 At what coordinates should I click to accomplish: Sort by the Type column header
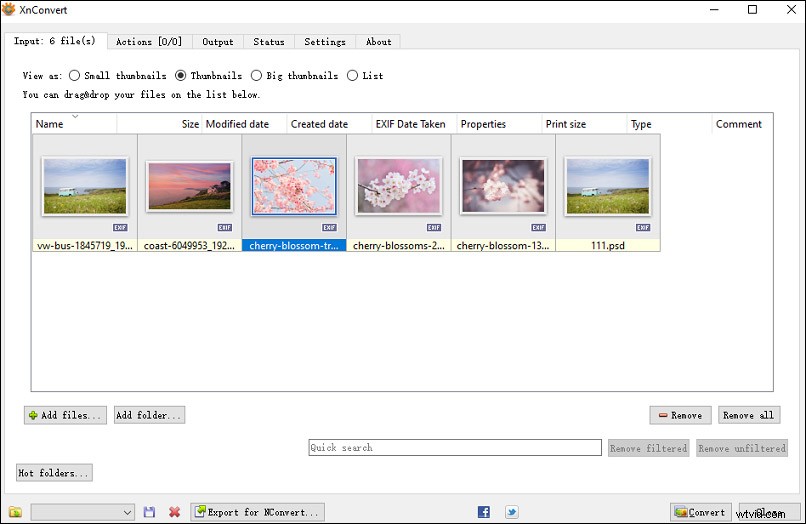tap(669, 124)
